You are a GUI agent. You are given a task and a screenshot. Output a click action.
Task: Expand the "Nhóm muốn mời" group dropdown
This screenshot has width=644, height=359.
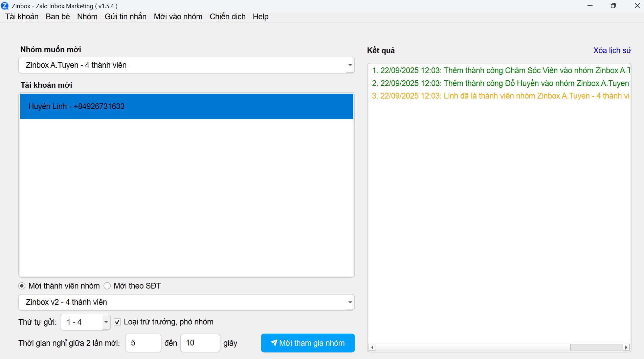350,65
